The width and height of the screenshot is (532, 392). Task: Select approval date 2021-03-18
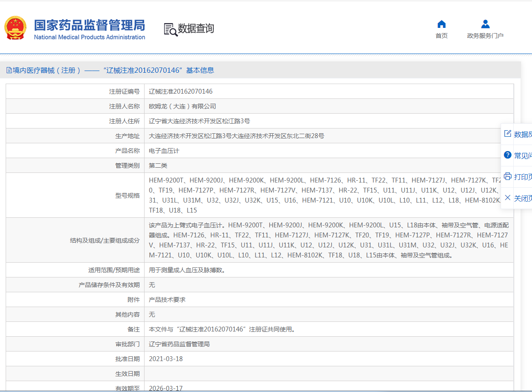[x=166, y=359]
